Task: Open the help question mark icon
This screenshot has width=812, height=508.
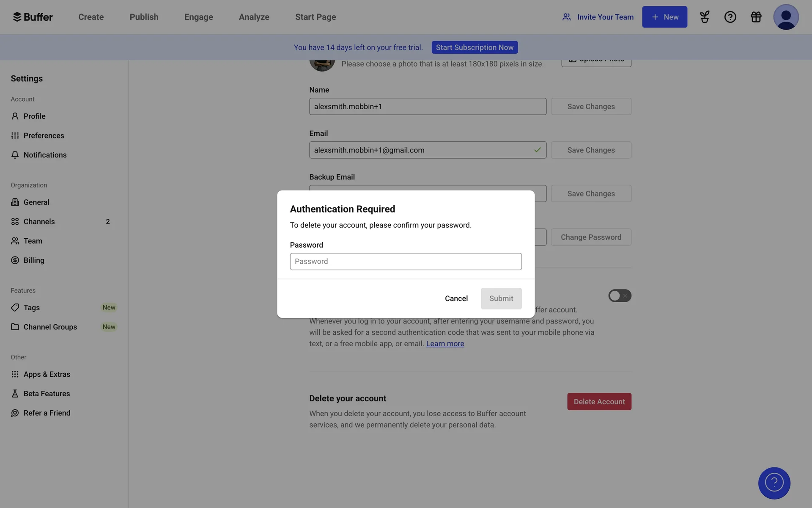Action: click(730, 17)
